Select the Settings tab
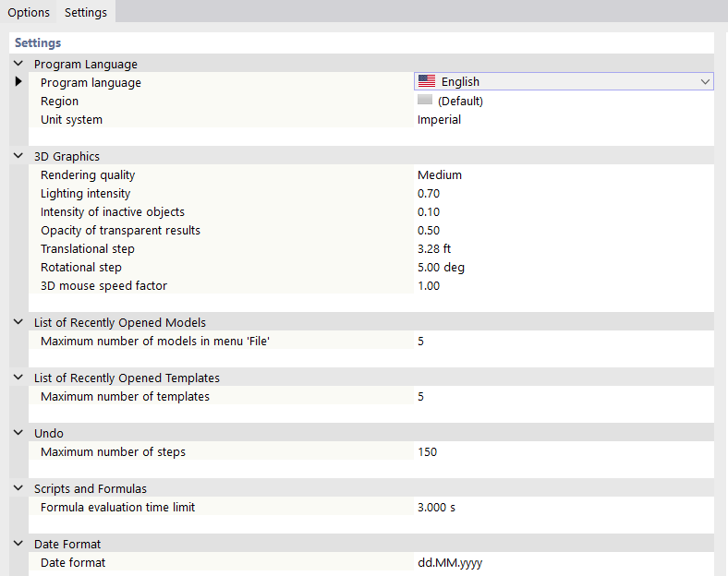Image resolution: width=728 pixels, height=576 pixels. coord(86,12)
